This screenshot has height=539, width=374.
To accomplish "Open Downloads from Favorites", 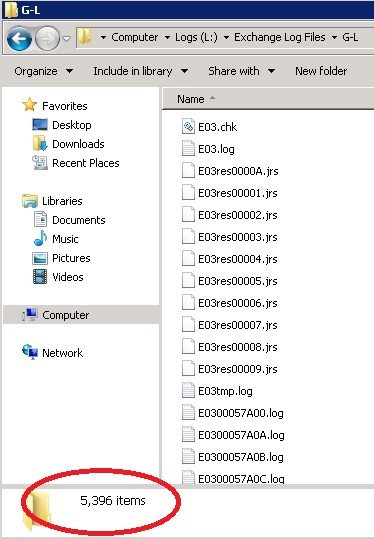I will (x=78, y=144).
